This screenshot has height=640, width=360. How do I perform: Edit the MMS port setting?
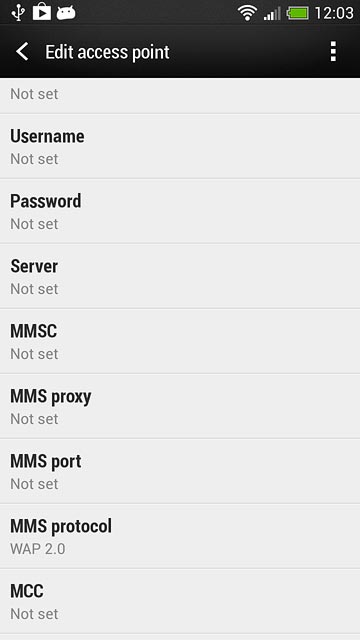180,471
